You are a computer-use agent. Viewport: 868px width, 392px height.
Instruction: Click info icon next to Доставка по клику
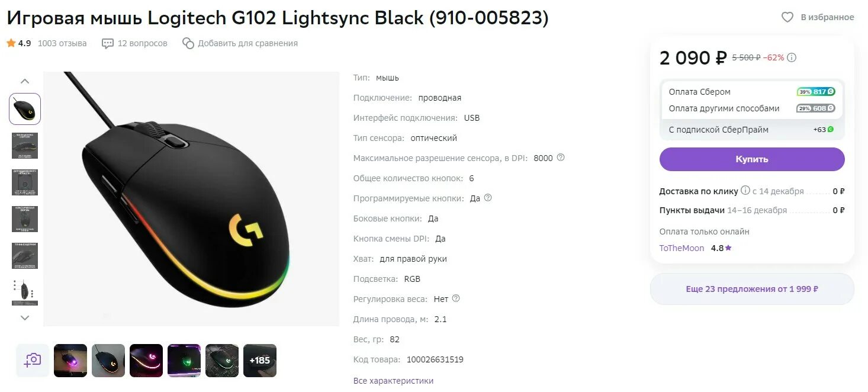(x=745, y=191)
